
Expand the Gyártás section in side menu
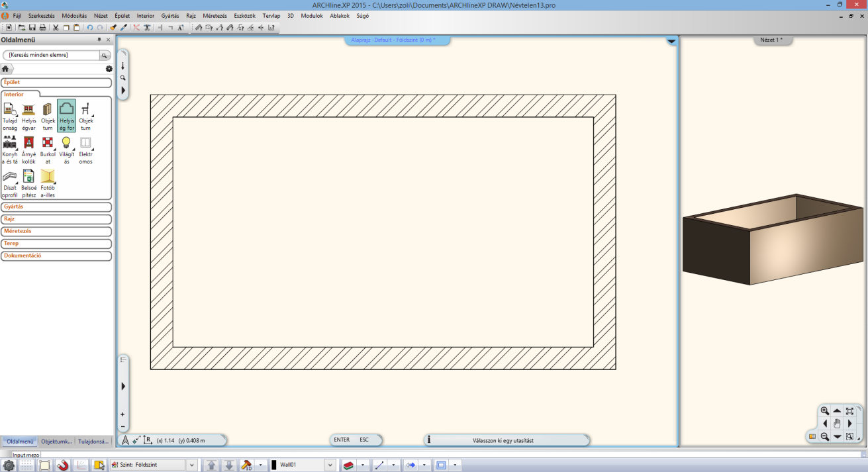tap(56, 207)
